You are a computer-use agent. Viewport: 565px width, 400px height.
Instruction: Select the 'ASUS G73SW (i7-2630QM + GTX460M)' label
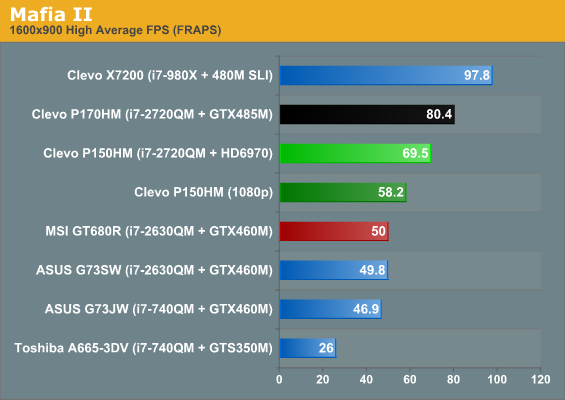[x=155, y=270]
